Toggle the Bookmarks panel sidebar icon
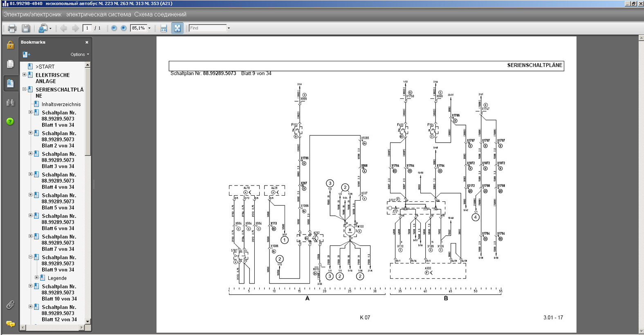Viewport: 644px width, 335px height. point(10,83)
